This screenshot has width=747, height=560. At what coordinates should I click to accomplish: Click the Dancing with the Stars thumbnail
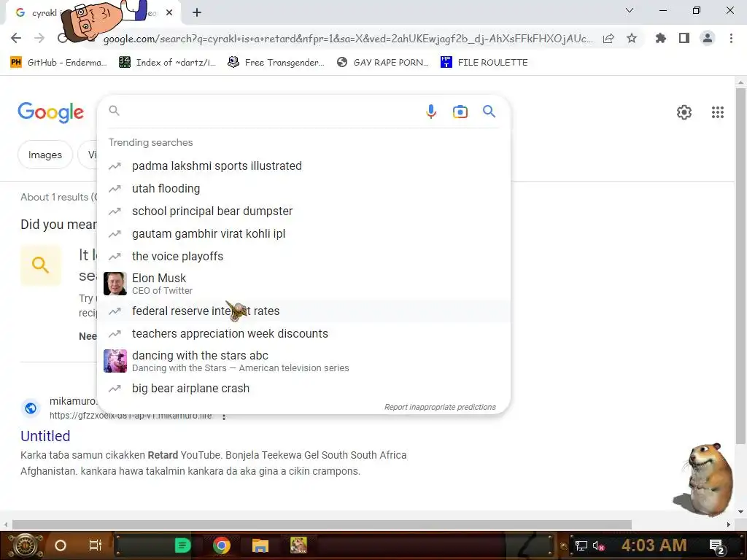pos(115,361)
